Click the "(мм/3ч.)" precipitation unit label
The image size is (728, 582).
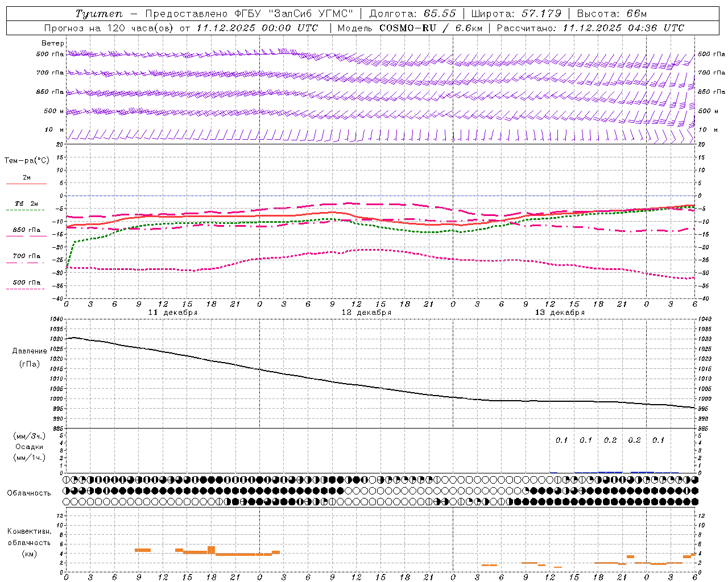point(30,436)
